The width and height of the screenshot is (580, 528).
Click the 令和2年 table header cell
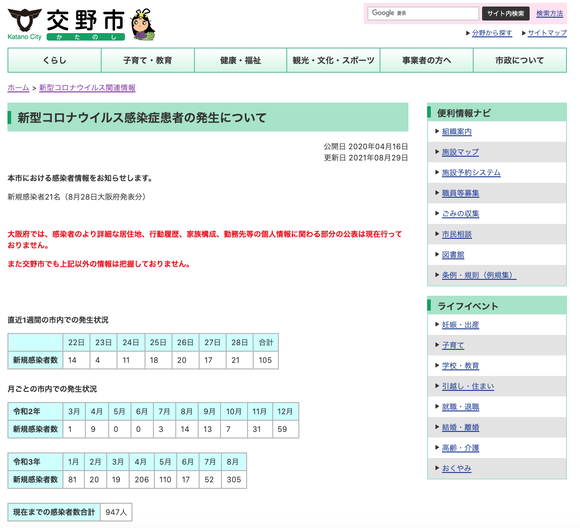pyautogui.click(x=35, y=411)
